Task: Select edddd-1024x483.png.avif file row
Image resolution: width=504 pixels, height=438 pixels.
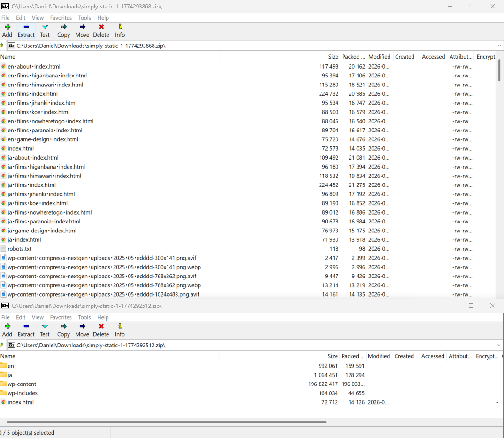Action: click(x=247, y=294)
